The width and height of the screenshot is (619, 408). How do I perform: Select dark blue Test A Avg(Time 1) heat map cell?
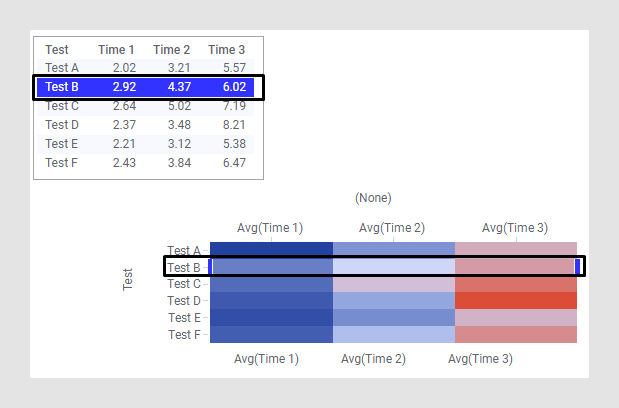(271, 250)
